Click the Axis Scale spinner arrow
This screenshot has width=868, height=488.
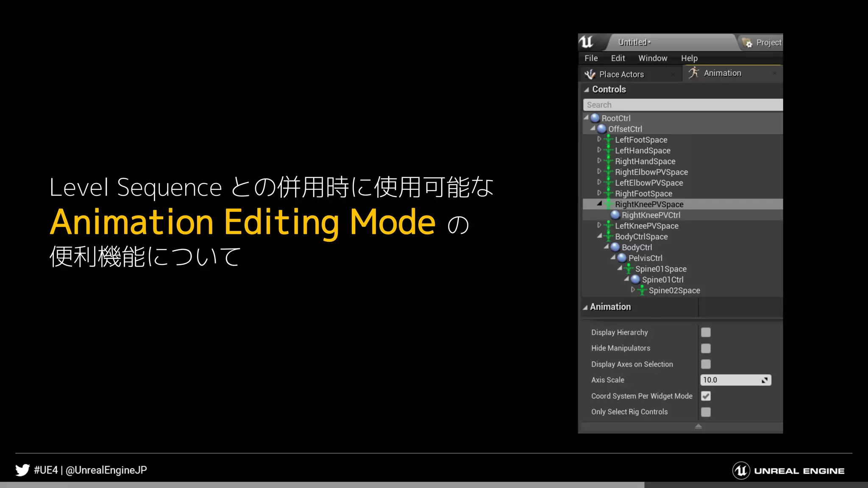click(765, 380)
